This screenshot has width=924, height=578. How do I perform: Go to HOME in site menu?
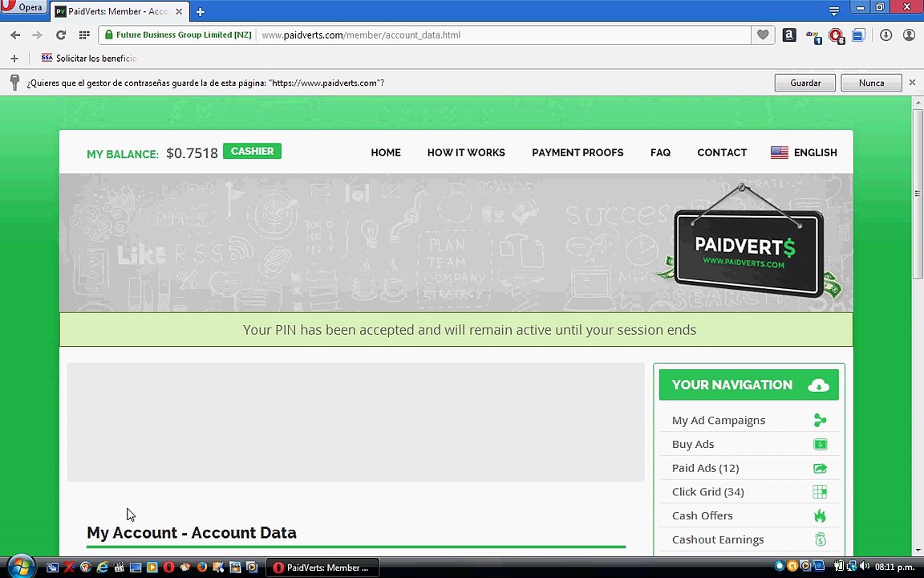(385, 153)
